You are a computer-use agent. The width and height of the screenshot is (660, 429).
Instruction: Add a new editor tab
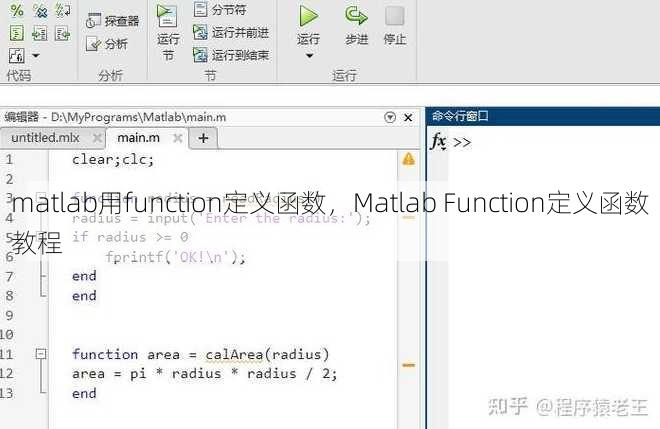click(203, 138)
